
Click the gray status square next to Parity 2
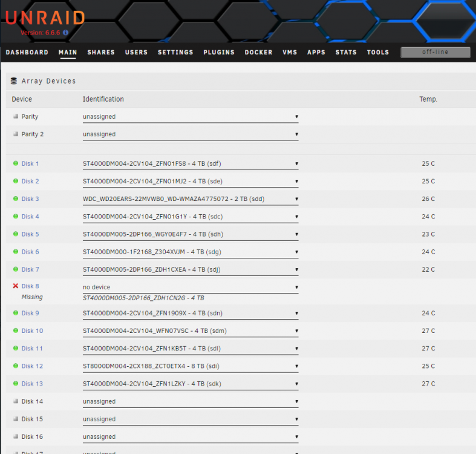click(x=16, y=134)
